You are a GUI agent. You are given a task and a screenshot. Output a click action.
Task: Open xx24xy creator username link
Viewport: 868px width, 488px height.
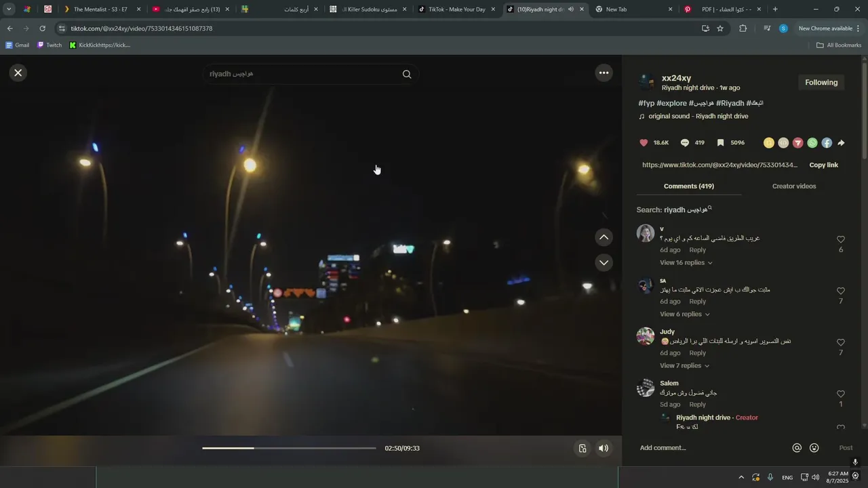pyautogui.click(x=676, y=78)
